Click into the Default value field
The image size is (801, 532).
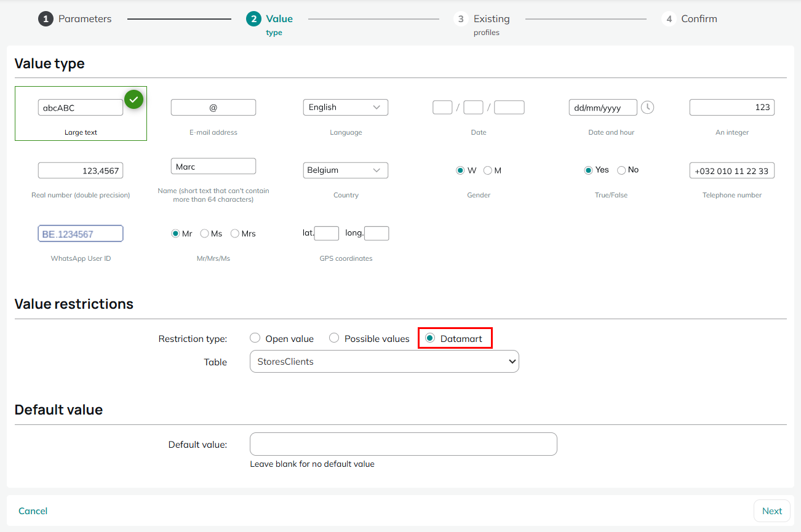[404, 444]
